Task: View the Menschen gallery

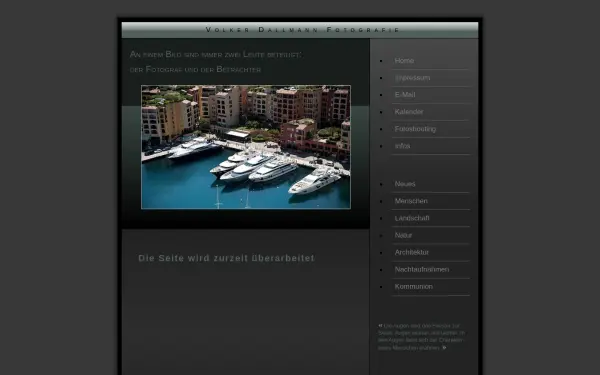Action: coord(411,201)
